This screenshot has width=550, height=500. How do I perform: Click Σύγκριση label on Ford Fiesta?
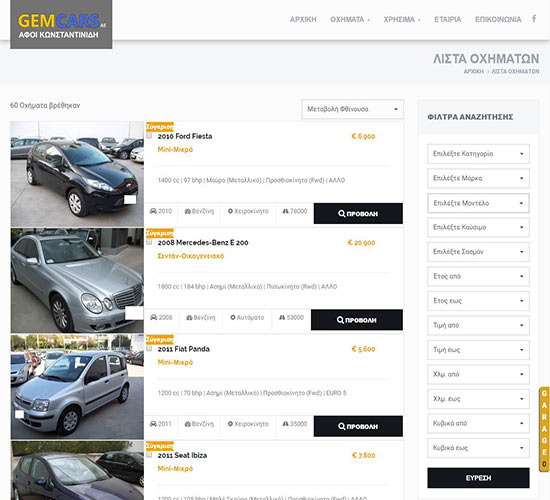(x=160, y=127)
